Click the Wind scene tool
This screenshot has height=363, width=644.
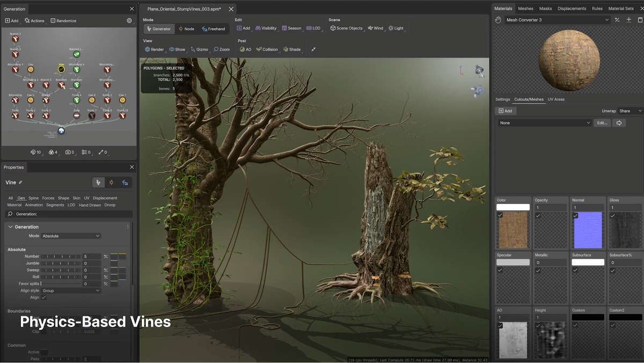(x=375, y=28)
